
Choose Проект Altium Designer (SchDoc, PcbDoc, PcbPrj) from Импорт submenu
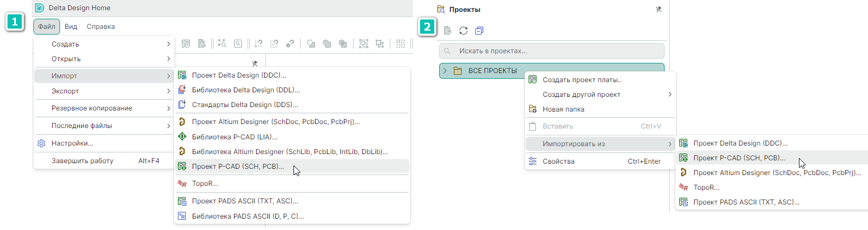[x=275, y=122]
